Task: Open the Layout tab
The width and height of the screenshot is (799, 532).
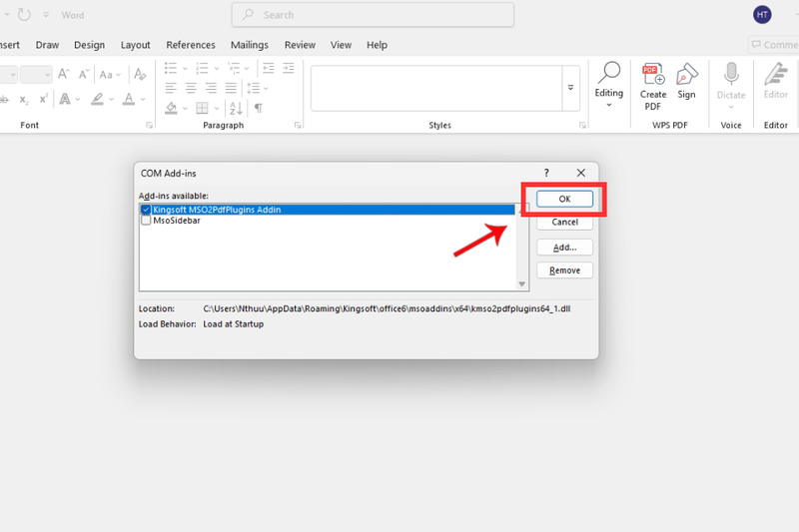Action: 135,45
